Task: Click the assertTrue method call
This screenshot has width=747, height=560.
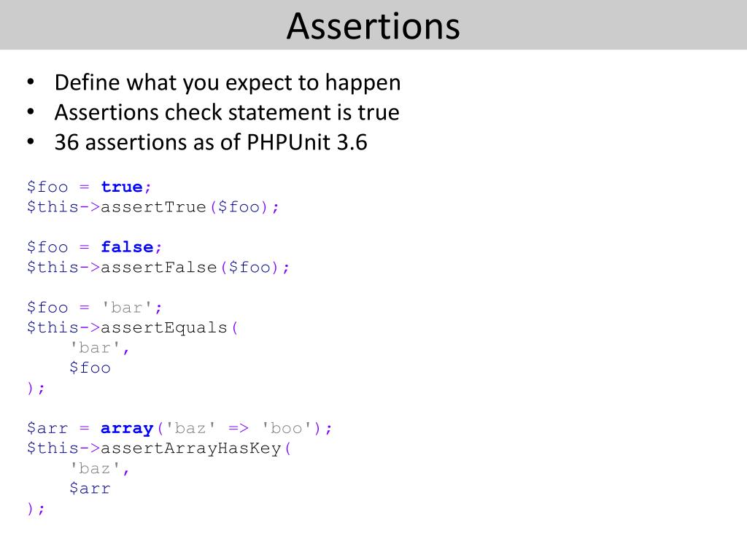Action: click(153, 206)
